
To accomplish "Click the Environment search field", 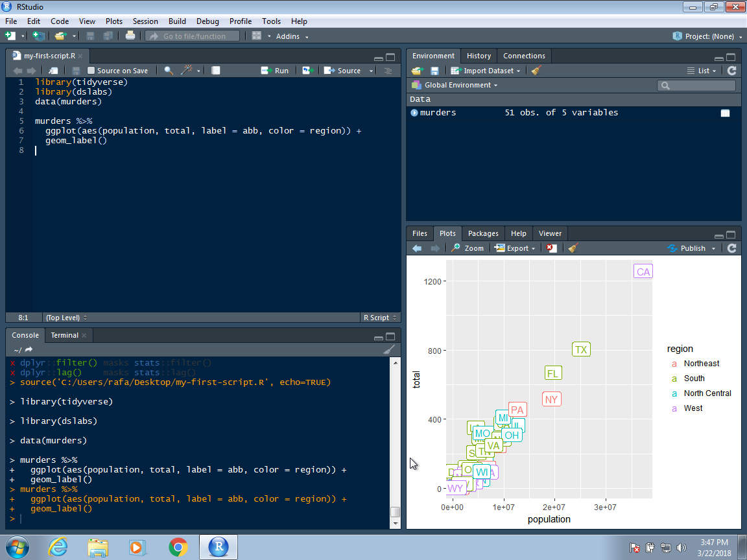I will [x=700, y=86].
